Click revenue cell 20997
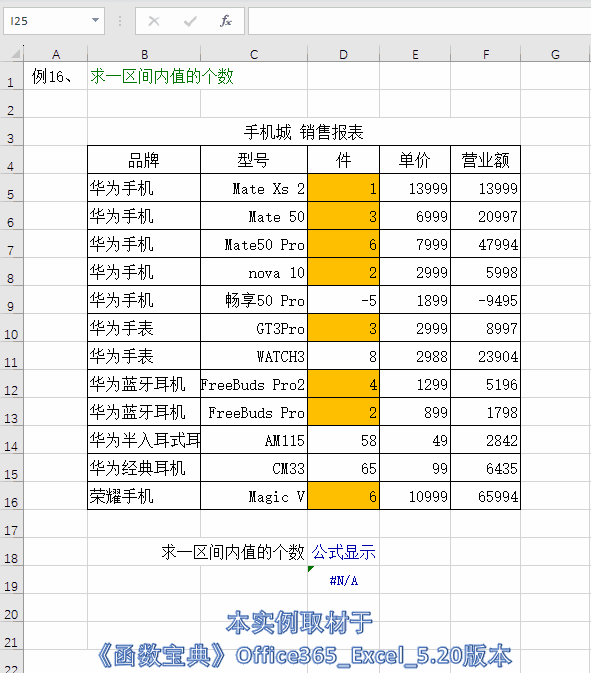Screen dimensions: 591x673 (x=485, y=216)
